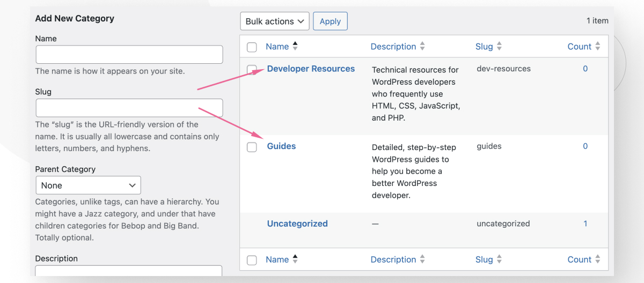The image size is (644, 283).
Task: Click the bottom Slug column sort arrows
Action: coord(499,259)
